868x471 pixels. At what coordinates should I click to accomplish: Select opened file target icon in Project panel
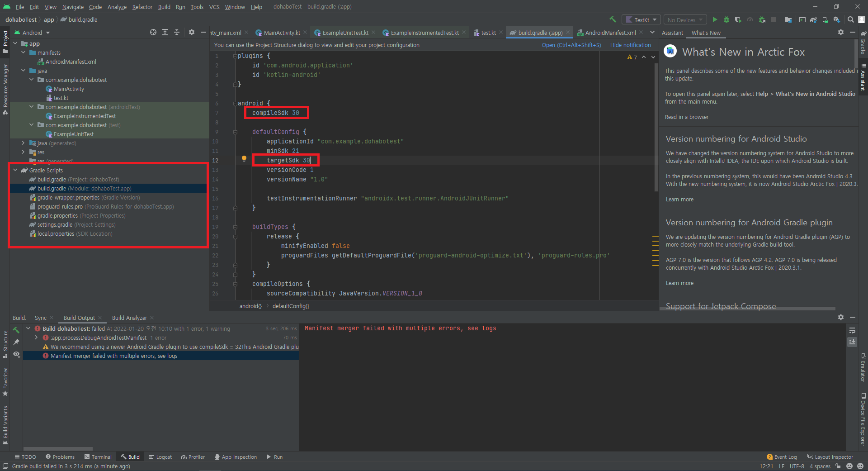coord(153,32)
